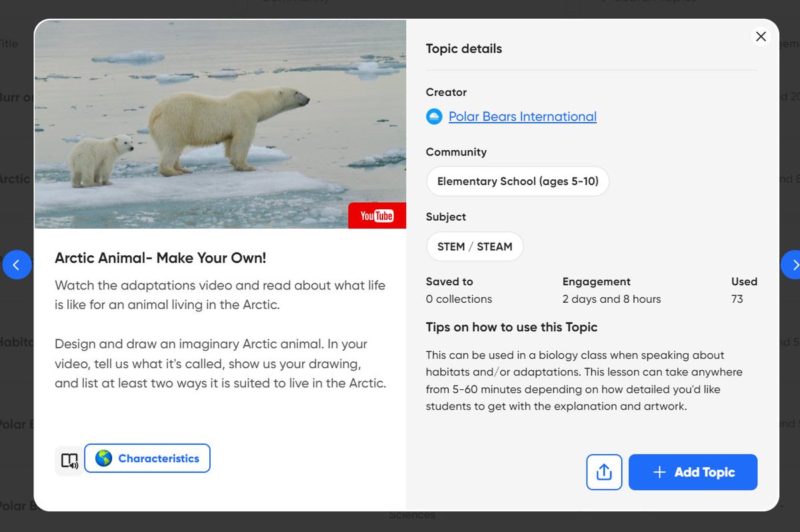This screenshot has width=800, height=532.
Task: Click the Community label
Action: click(x=456, y=153)
